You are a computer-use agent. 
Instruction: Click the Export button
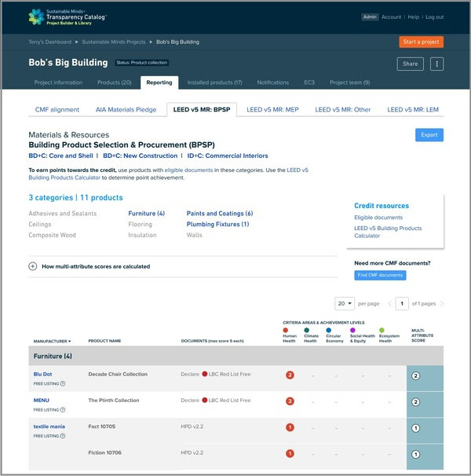[429, 135]
